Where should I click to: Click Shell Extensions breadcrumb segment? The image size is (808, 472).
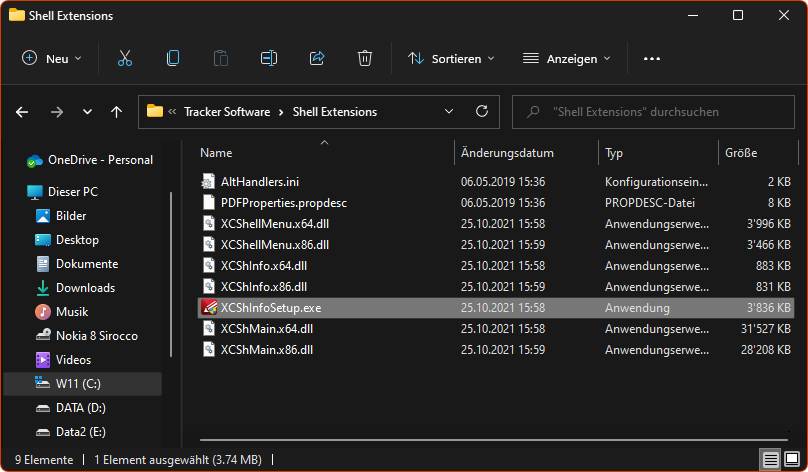(335, 112)
